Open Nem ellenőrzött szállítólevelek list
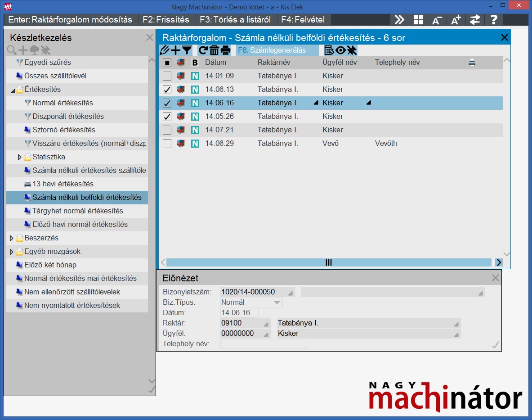532x420 pixels. [x=72, y=292]
